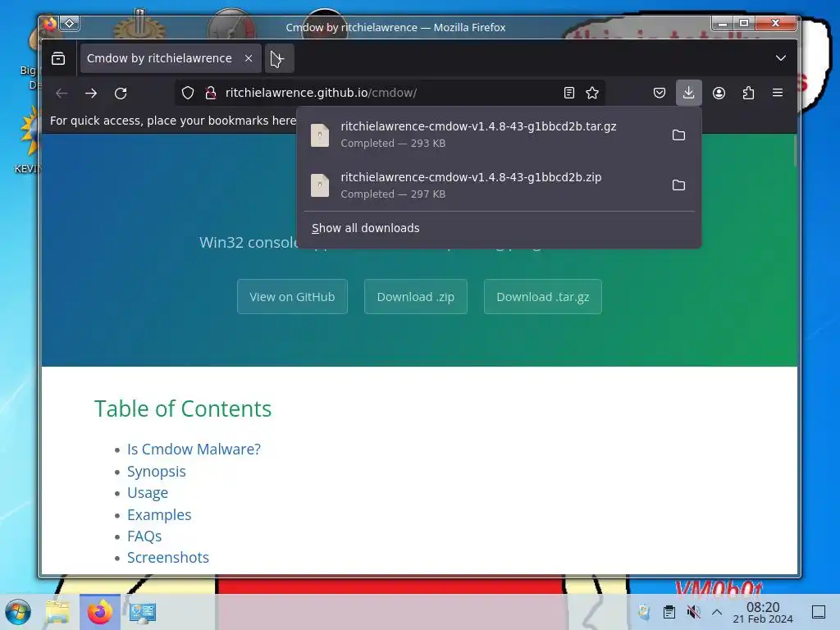Open the Firefox window menu icon
The height and width of the screenshot is (630, 840).
tap(50, 24)
